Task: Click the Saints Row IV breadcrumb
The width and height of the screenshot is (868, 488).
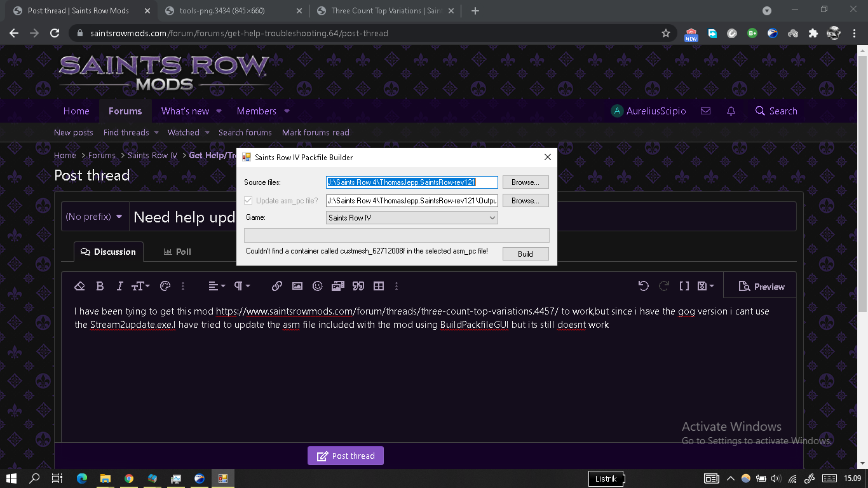Action: coord(153,156)
